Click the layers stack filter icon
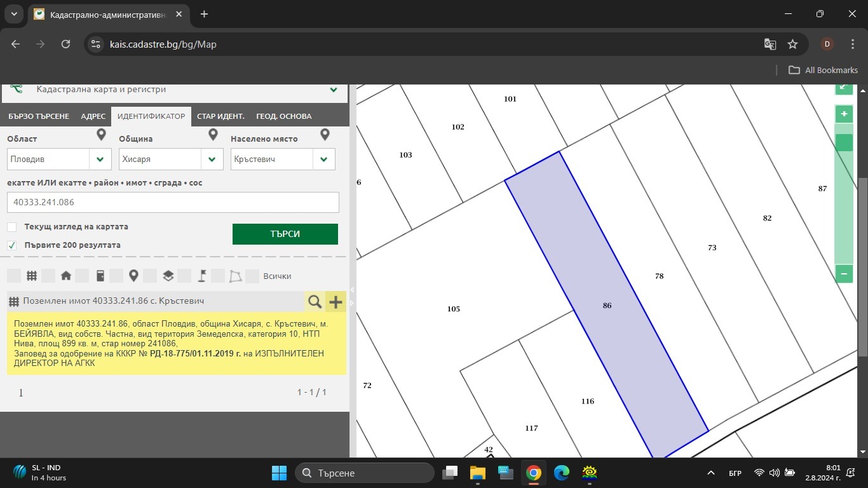The width and height of the screenshot is (868, 488). (x=168, y=276)
